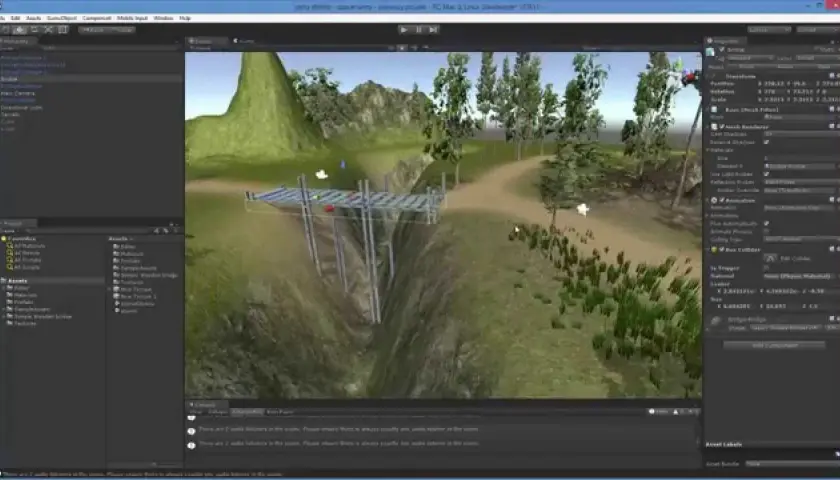Select the Hand tool in the toolbar
The height and width of the screenshot is (480, 840).
coord(7,29)
